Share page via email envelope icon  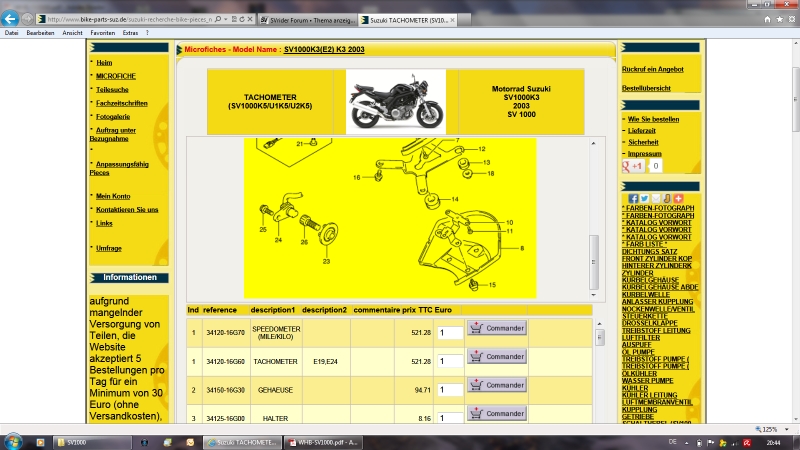pyautogui.click(x=656, y=198)
